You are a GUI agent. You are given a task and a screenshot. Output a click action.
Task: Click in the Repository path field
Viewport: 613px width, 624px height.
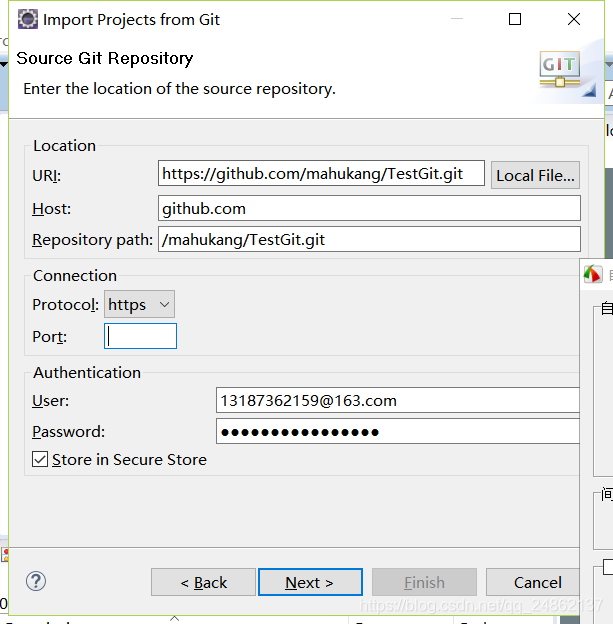(369, 239)
